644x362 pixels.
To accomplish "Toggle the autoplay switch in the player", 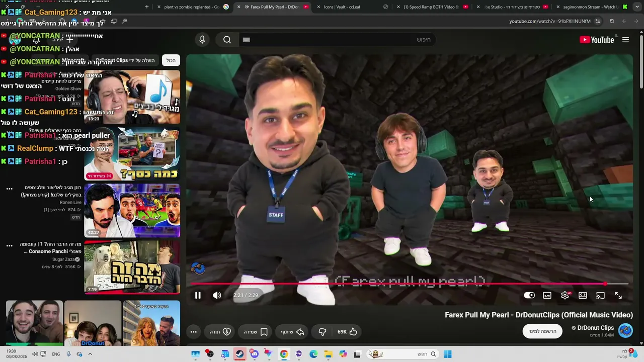I will (529, 296).
